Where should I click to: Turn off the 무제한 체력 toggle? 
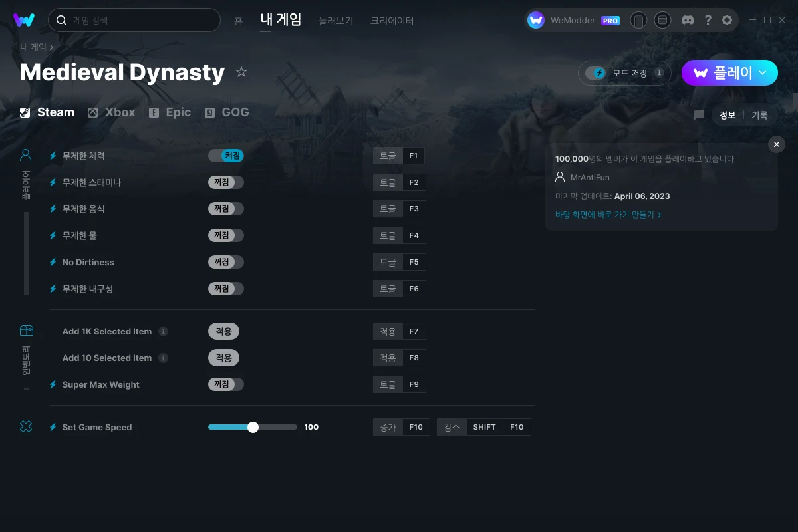pyautogui.click(x=226, y=156)
